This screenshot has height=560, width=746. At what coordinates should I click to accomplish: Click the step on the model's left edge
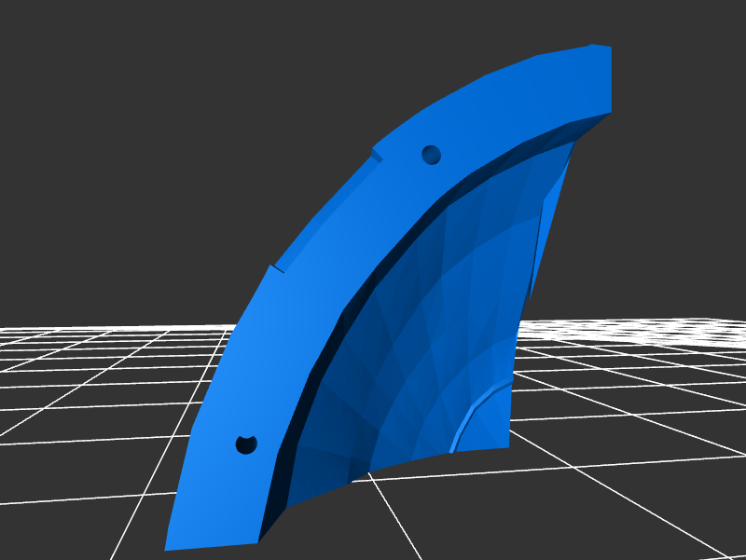[274, 268]
